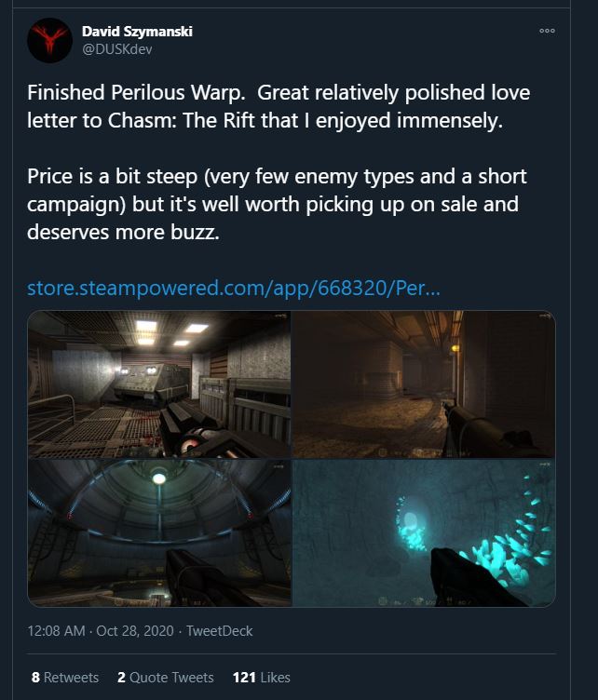This screenshot has height=700, width=598.
Task: Open the armored vehicle screenshot thumbnail
Action: pyautogui.click(x=159, y=384)
